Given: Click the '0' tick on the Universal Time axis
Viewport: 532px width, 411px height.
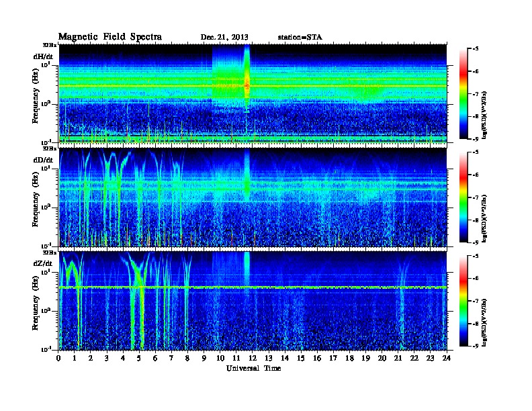Looking at the screenshot, I should coord(58,358).
